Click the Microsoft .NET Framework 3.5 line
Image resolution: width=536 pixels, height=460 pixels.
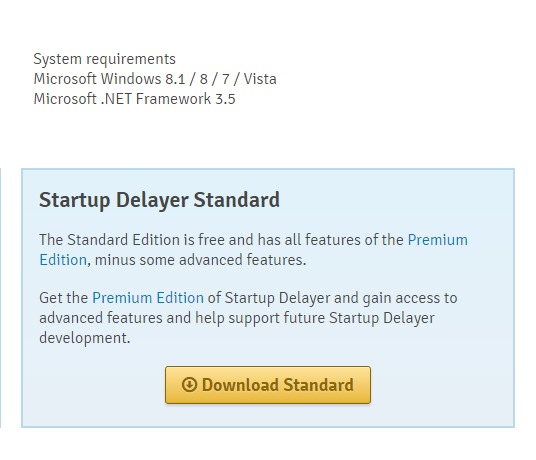pos(134,99)
